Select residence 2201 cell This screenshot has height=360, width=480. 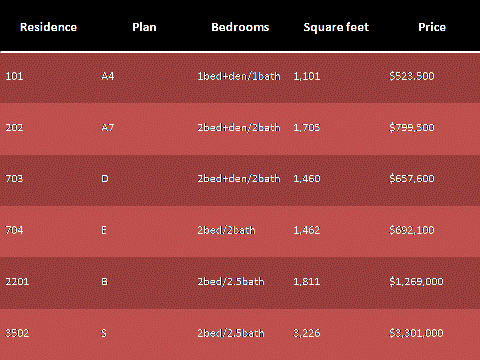tap(17, 282)
